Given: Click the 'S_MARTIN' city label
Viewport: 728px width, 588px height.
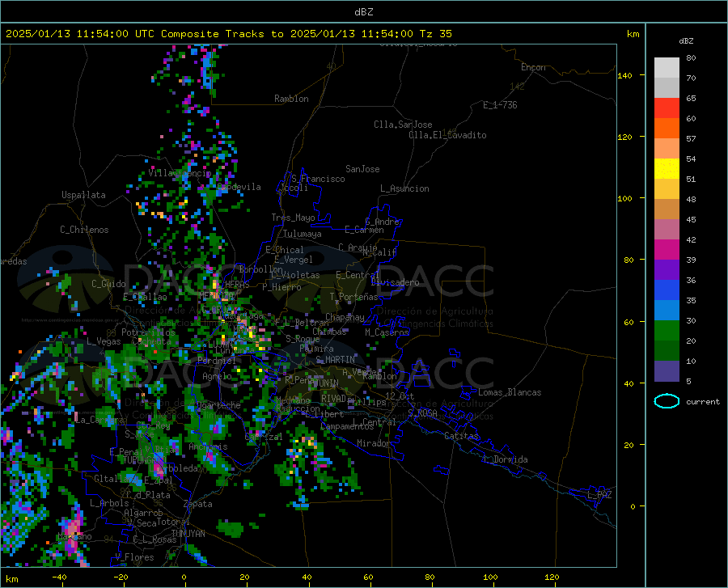Looking at the screenshot, I should 335,360.
